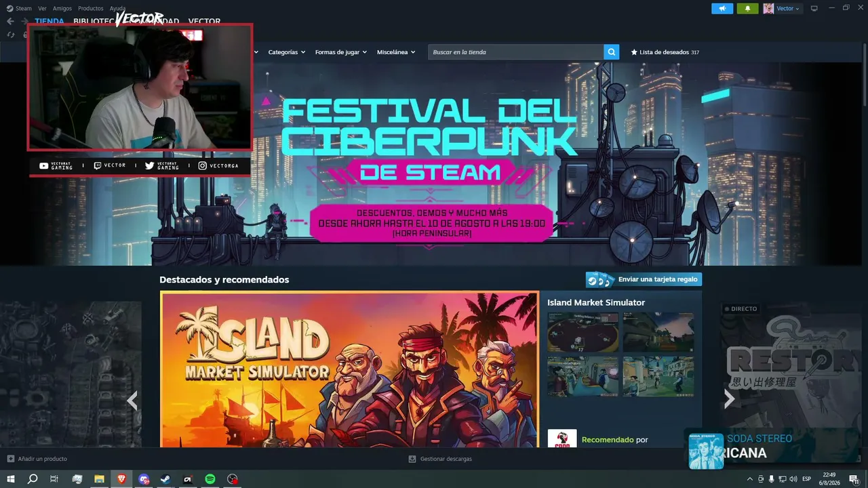Image resolution: width=868 pixels, height=488 pixels.
Task: Reload the store page with the refresh icon
Action: [x=12, y=35]
